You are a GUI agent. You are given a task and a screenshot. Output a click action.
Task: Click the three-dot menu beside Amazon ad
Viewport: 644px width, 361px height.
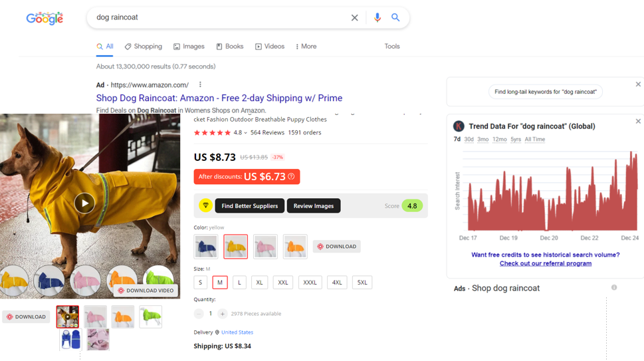pos(200,84)
